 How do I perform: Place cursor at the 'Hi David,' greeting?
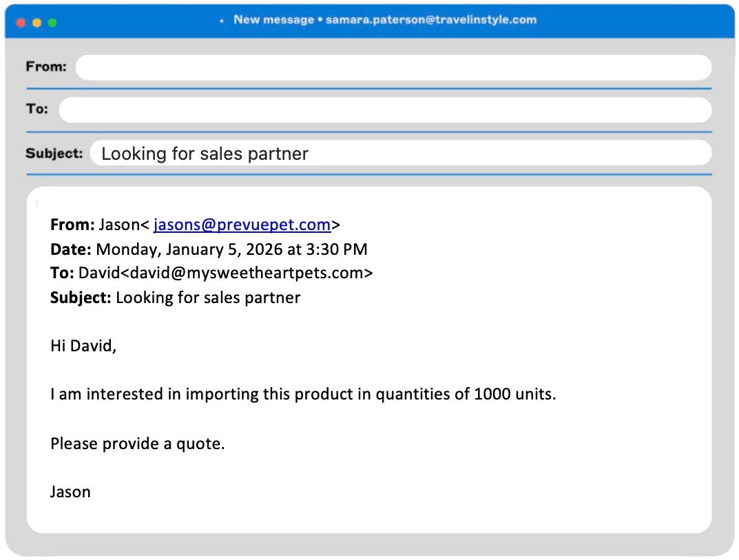point(83,346)
